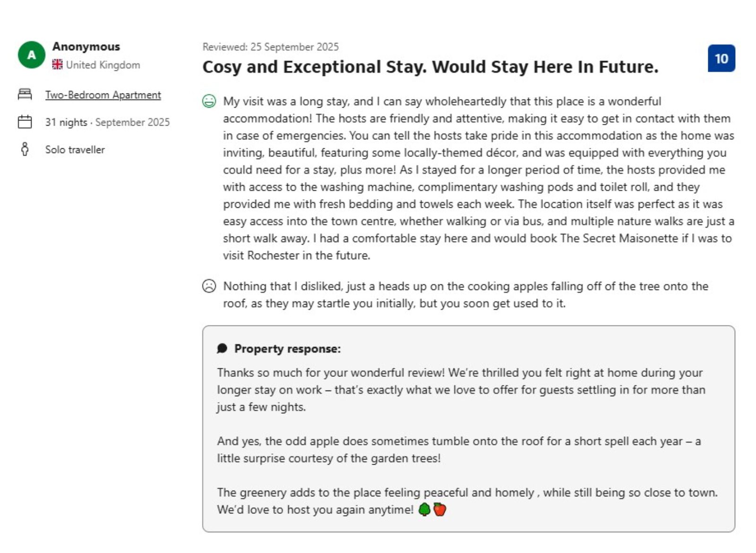The width and height of the screenshot is (756, 553).
Task: Click the green smiley face icon
Action: (x=209, y=101)
